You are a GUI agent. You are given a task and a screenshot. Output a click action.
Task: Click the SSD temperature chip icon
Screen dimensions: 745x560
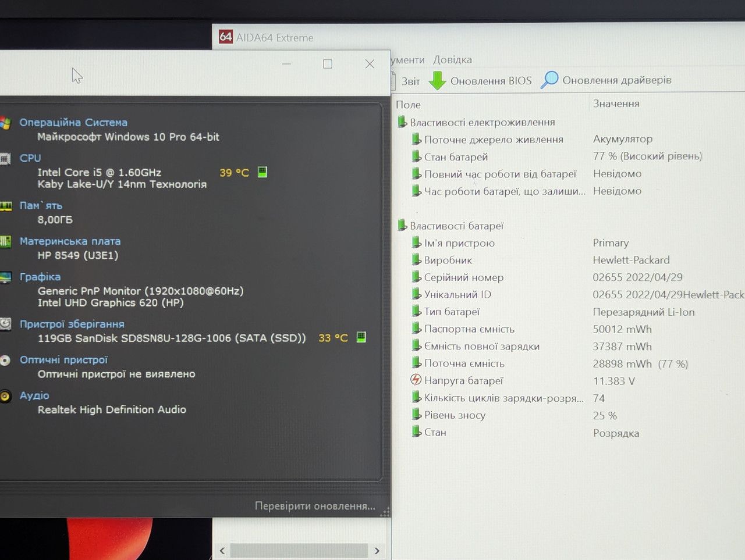361,337
